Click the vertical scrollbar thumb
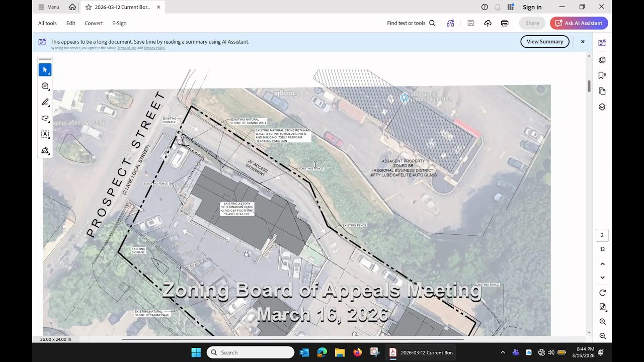This screenshot has height=362, width=644. click(x=589, y=86)
